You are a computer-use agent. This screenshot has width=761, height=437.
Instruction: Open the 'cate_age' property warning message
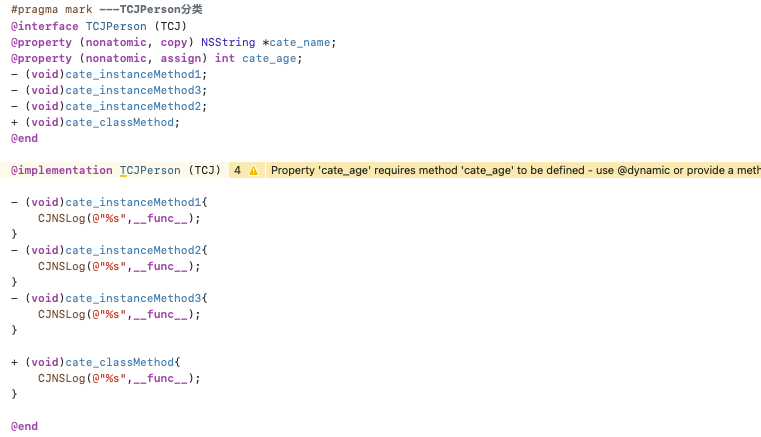pos(515,170)
